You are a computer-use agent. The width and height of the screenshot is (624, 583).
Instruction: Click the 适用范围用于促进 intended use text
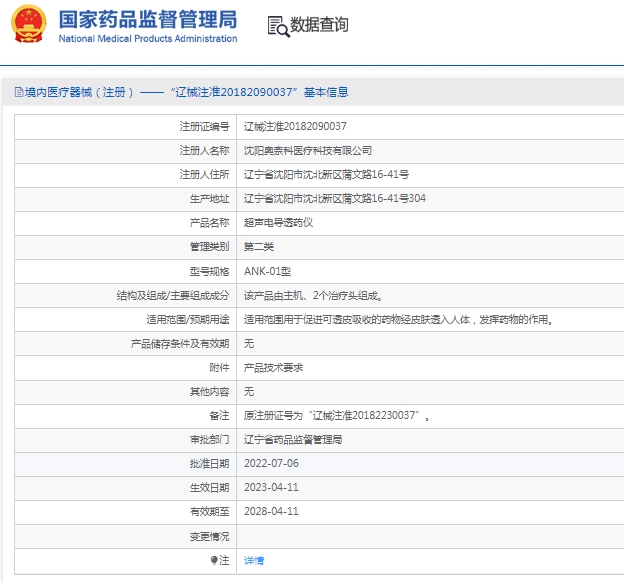[x=399, y=319]
